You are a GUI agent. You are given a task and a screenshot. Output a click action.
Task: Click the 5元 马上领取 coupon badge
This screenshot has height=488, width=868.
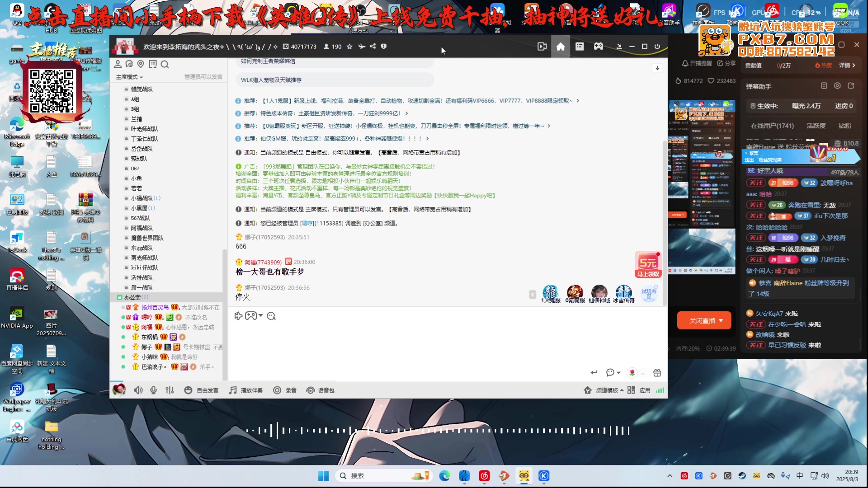[648, 265]
